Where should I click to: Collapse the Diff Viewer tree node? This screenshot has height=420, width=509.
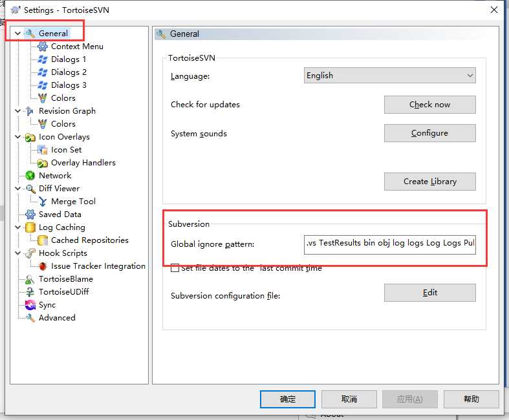coord(18,189)
